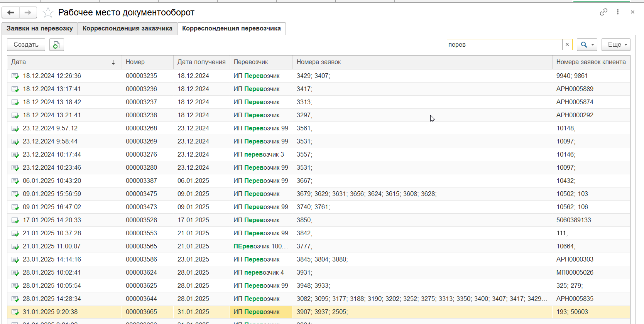Switch to Корреспонденция заказчика tab

[x=127, y=29]
